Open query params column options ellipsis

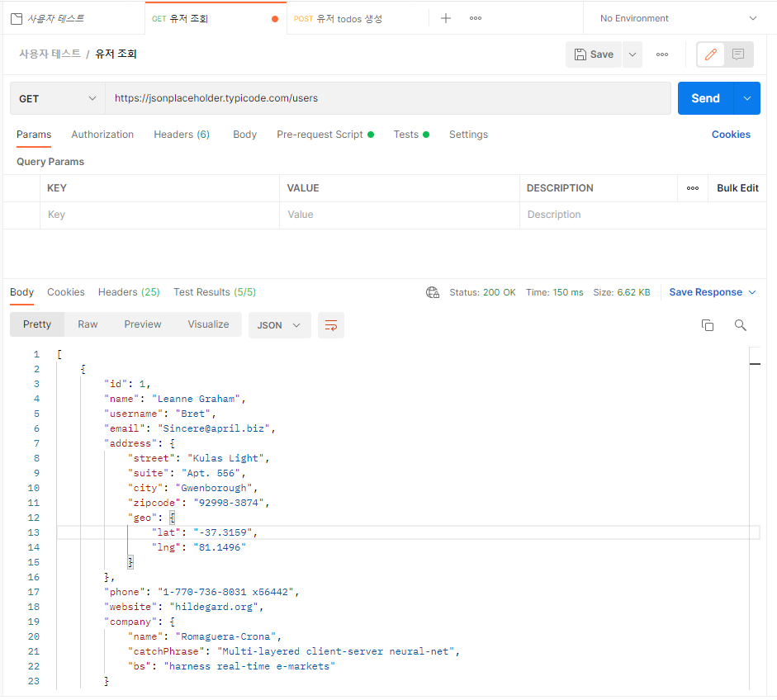point(693,188)
